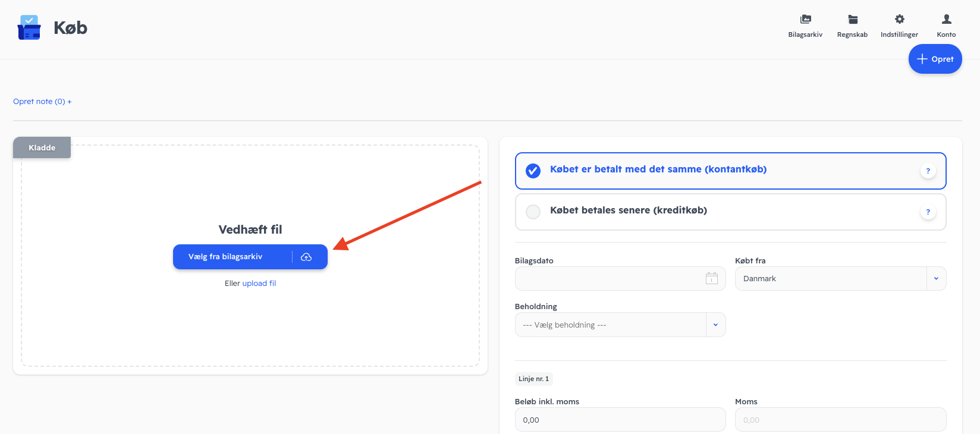Click the cloud upload icon on attach button
The image size is (980, 434).
click(306, 257)
